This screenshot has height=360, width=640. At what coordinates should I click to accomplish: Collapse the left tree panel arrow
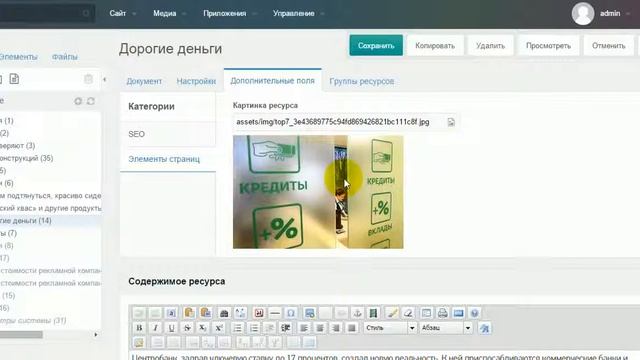pyautogui.click(x=104, y=79)
